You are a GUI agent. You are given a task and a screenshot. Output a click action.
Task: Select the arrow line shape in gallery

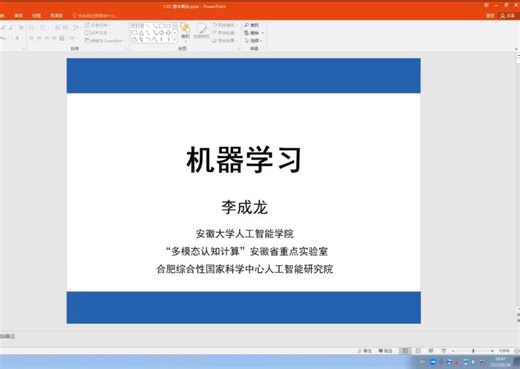tap(155, 26)
